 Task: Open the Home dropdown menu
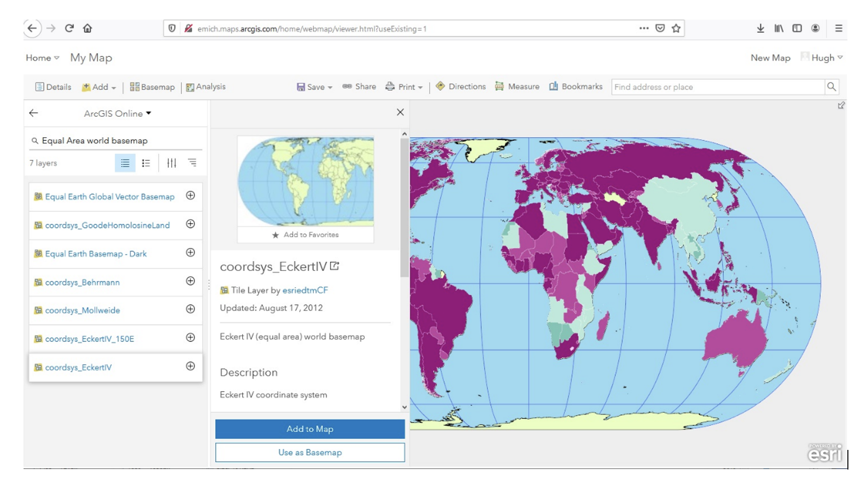pos(43,58)
